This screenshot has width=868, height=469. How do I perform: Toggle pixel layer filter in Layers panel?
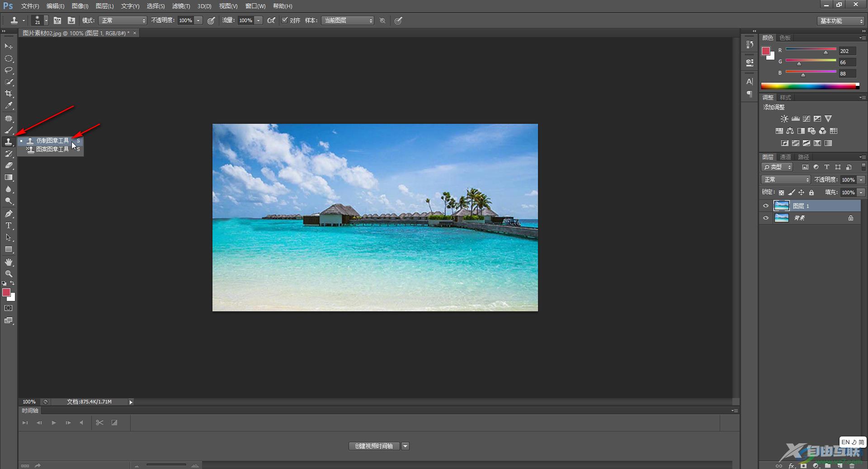[x=805, y=167]
